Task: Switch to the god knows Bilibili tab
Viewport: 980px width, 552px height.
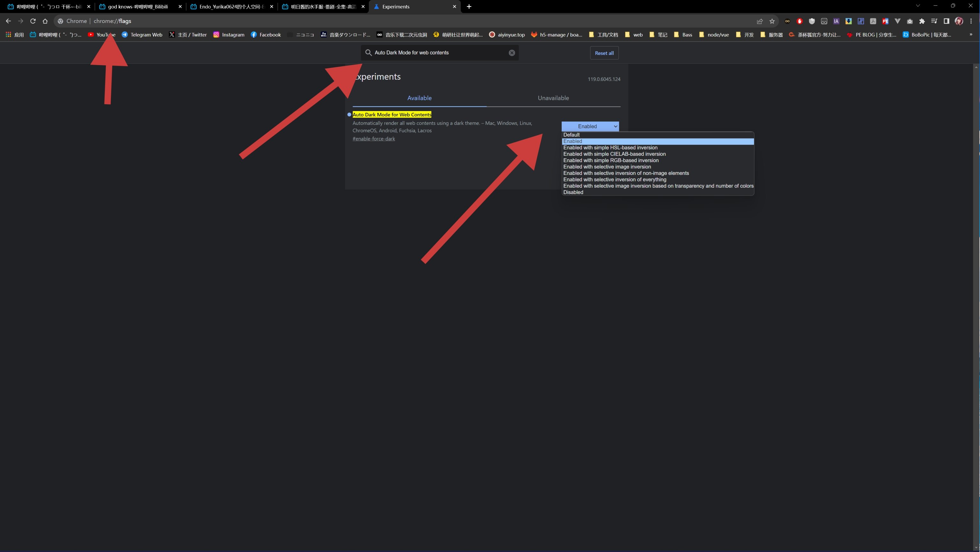Action: pos(138,6)
